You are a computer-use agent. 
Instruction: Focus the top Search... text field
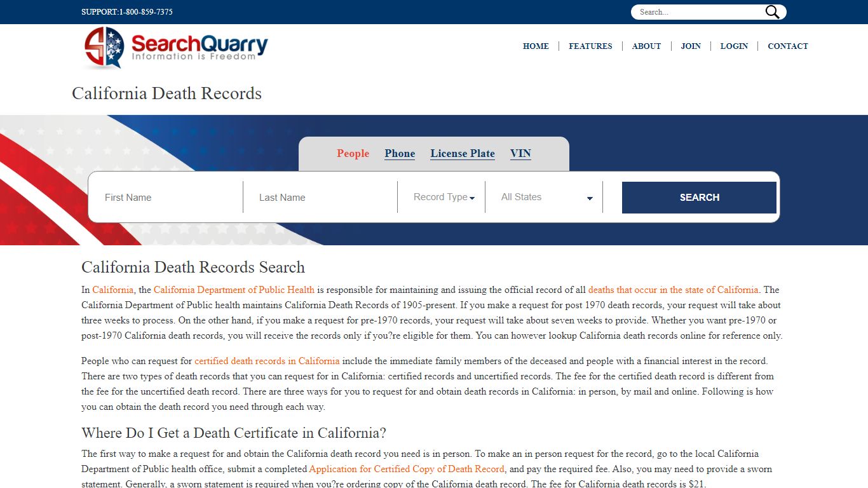pyautogui.click(x=699, y=12)
